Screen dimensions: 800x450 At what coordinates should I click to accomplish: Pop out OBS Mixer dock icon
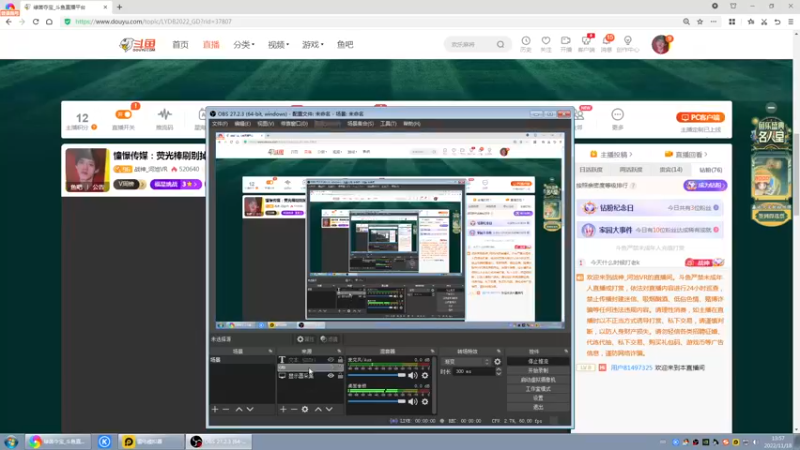[x=432, y=352]
